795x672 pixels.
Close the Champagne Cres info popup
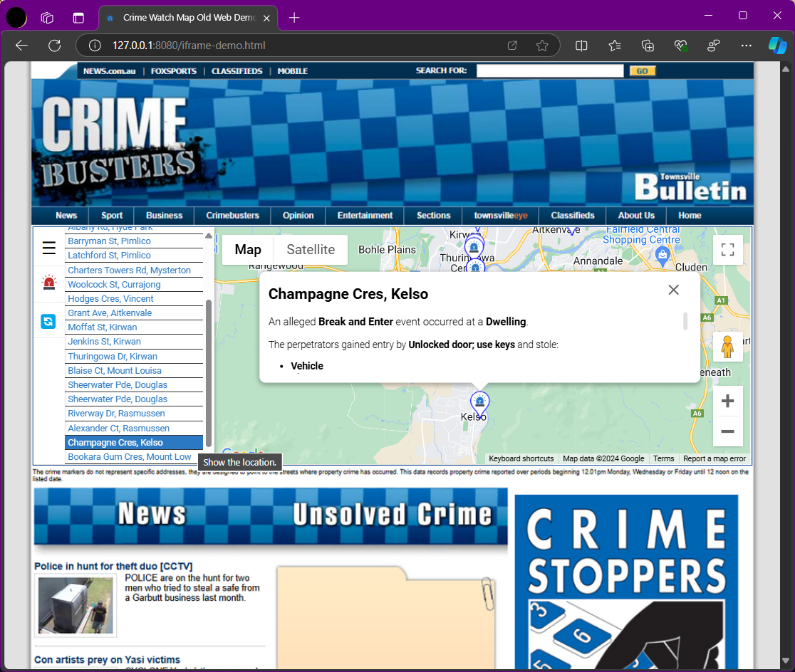(x=673, y=290)
